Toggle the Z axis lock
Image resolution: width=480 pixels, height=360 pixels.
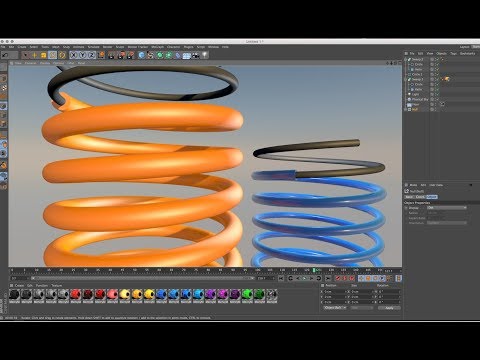(x=91, y=55)
